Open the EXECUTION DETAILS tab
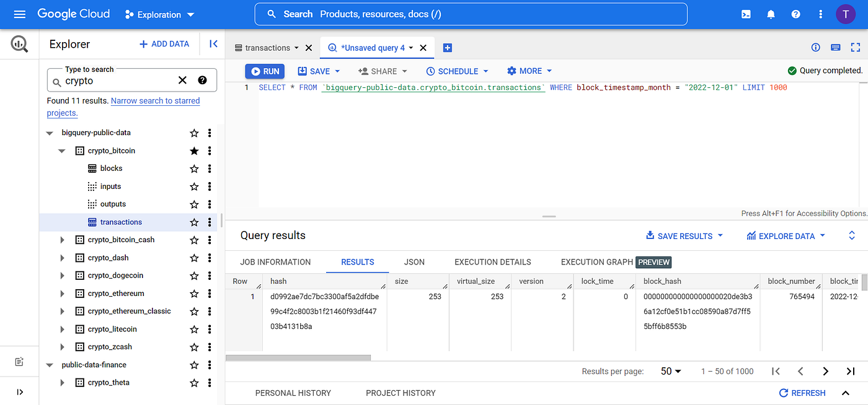868x405 pixels. 493,262
